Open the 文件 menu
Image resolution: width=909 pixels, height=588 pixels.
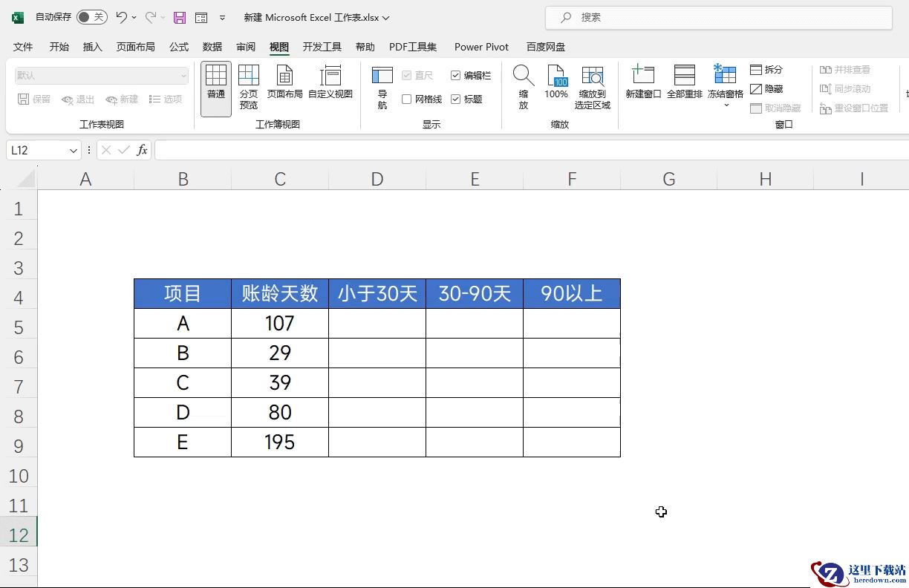coord(23,47)
